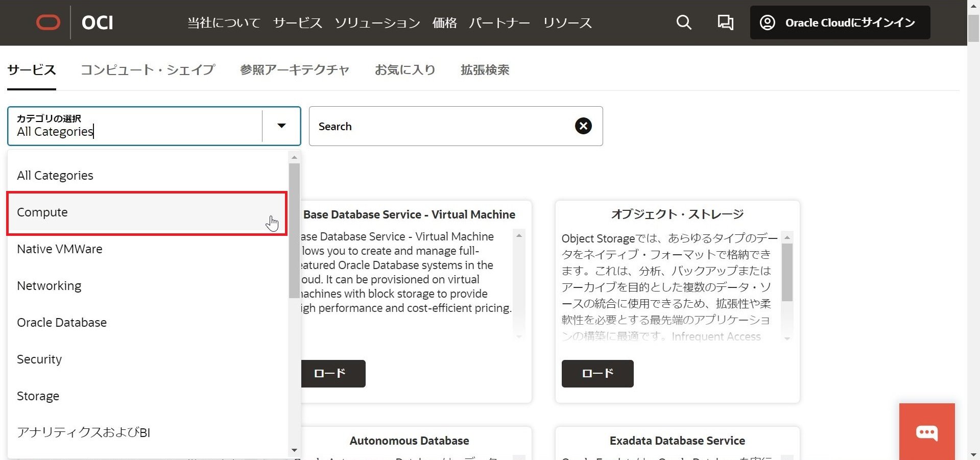Click inside the Search input field
This screenshot has height=460, width=980.
(439, 126)
